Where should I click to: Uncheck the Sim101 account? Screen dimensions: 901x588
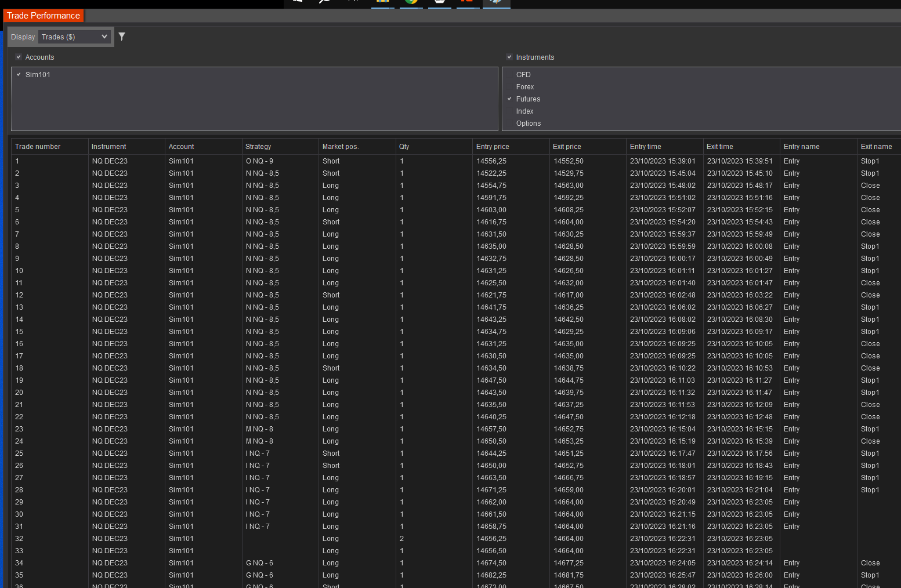point(19,74)
